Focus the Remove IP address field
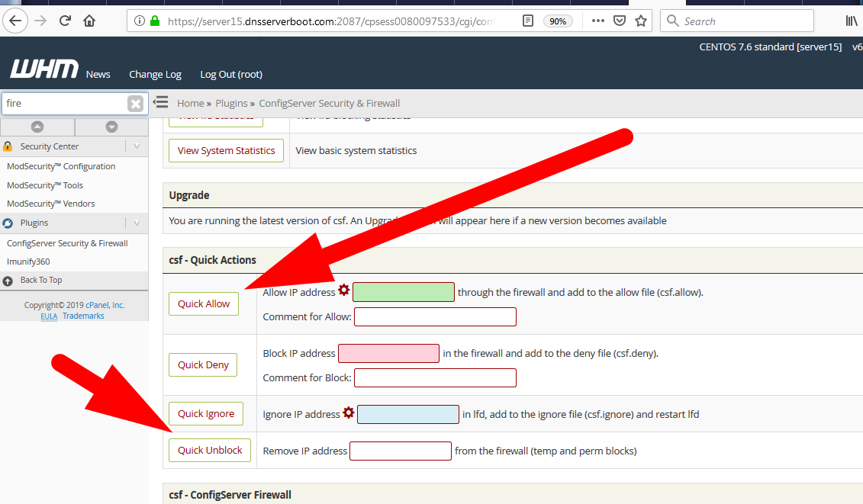Screen dimensions: 863x504 click(401, 451)
